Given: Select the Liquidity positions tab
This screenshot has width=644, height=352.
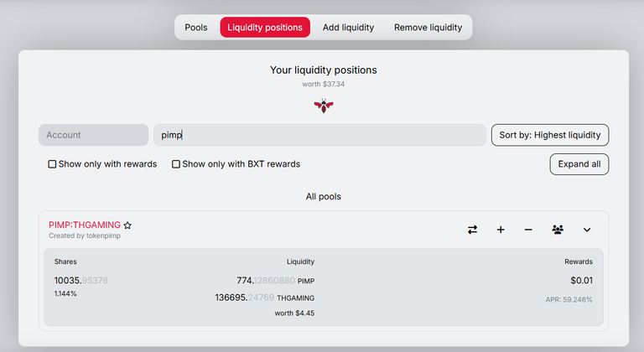Looking at the screenshot, I should (265, 28).
